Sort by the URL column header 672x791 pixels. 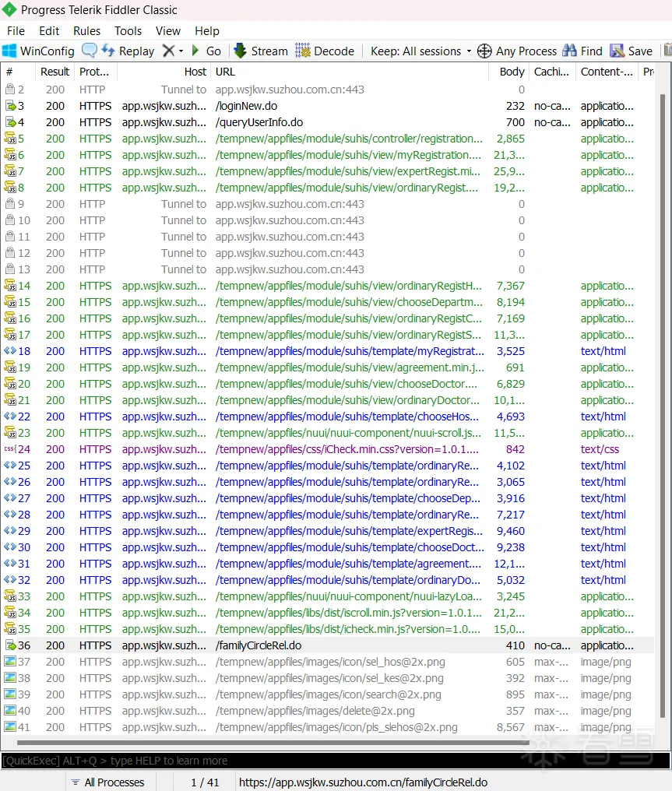pos(350,72)
